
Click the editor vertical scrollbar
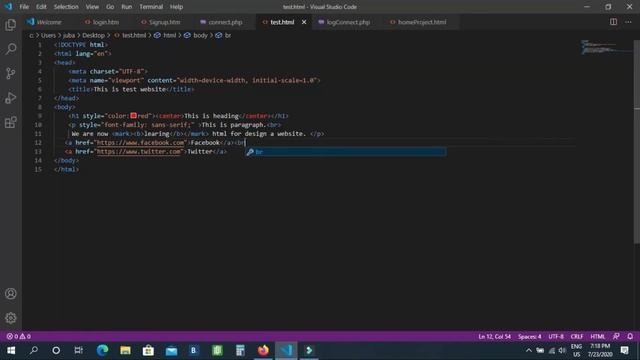click(x=637, y=142)
